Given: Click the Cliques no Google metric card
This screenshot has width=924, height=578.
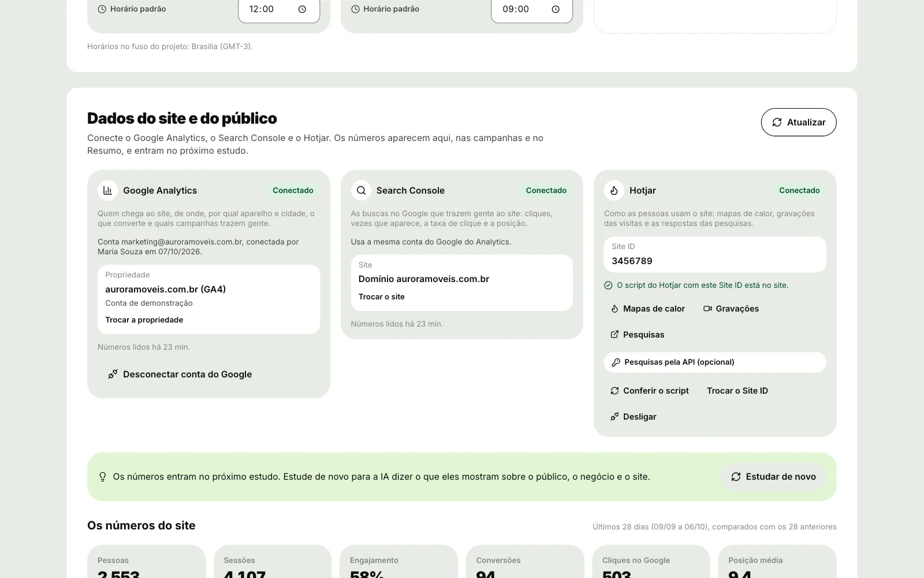Looking at the screenshot, I should 651,562.
